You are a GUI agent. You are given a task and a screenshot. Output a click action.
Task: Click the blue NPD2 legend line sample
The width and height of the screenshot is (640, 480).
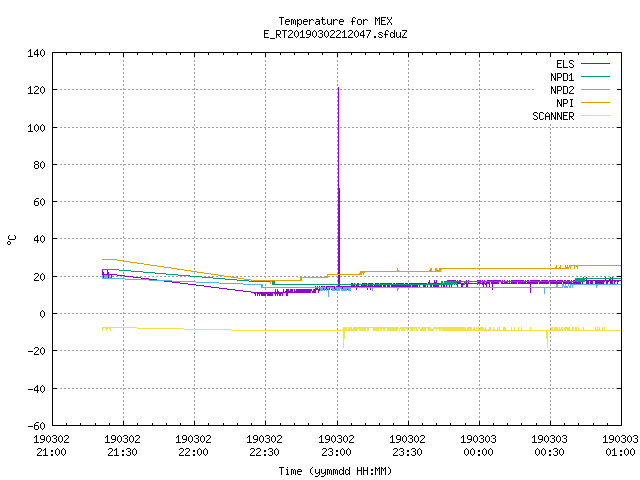pos(596,89)
